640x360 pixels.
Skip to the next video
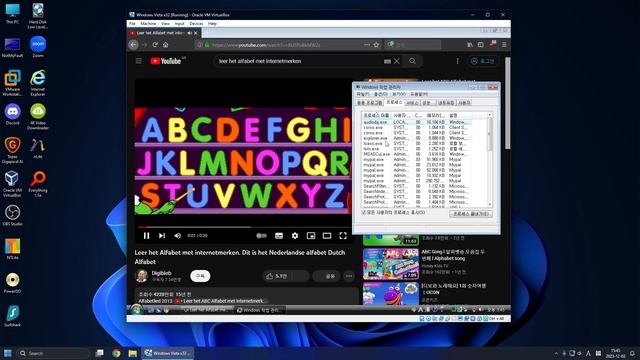[162, 236]
